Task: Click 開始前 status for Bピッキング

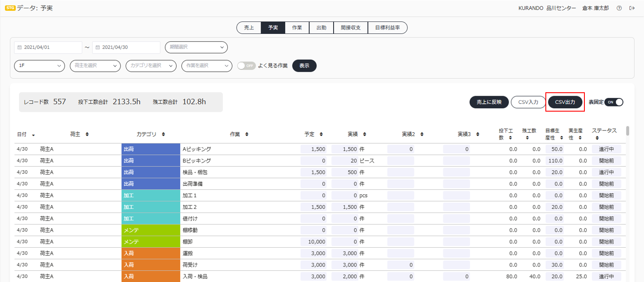Action: [x=607, y=161]
